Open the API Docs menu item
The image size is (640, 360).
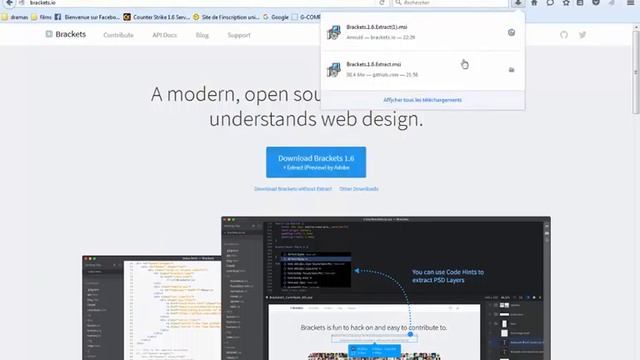point(164,35)
